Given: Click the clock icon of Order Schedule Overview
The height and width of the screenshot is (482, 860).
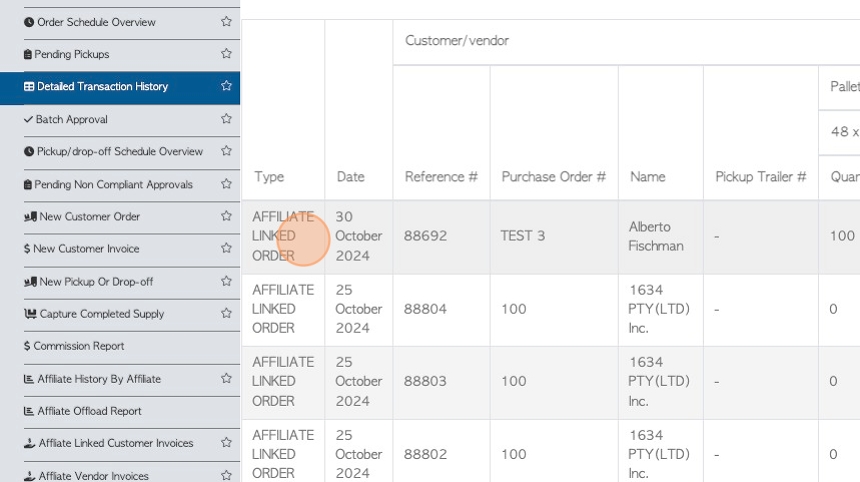Looking at the screenshot, I should (x=29, y=22).
